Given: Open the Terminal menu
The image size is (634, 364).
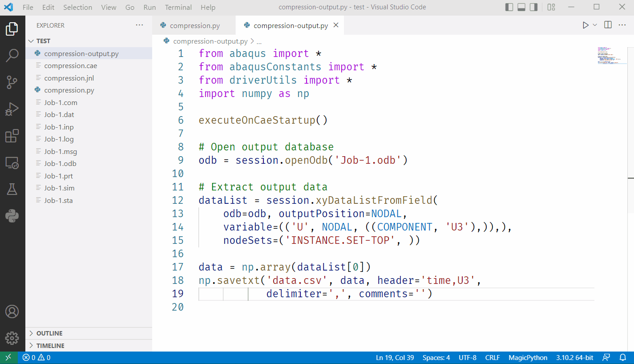Looking at the screenshot, I should 178,7.
